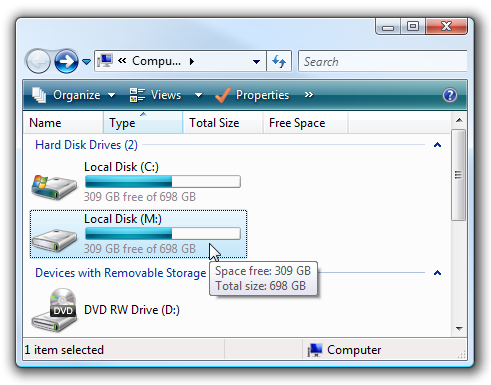The image size is (491, 385).
Task: Click M: drive '309 GB free of 698 GB' text
Action: (140, 249)
